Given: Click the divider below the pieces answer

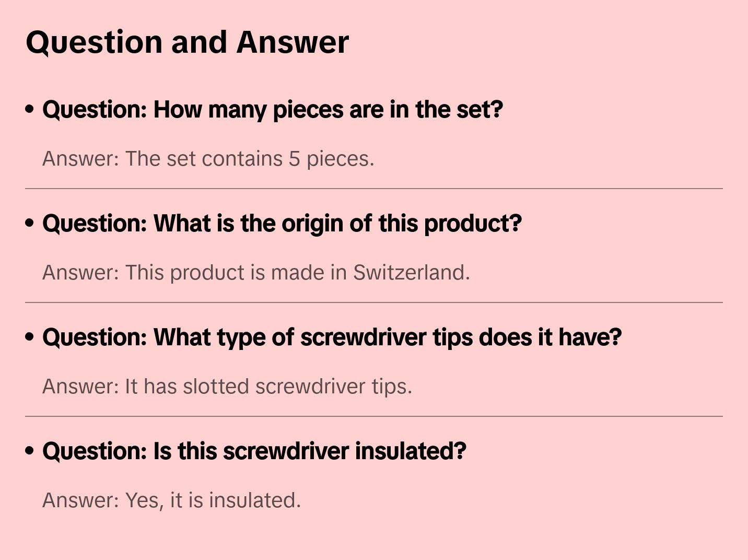Looking at the screenshot, I should point(373,189).
